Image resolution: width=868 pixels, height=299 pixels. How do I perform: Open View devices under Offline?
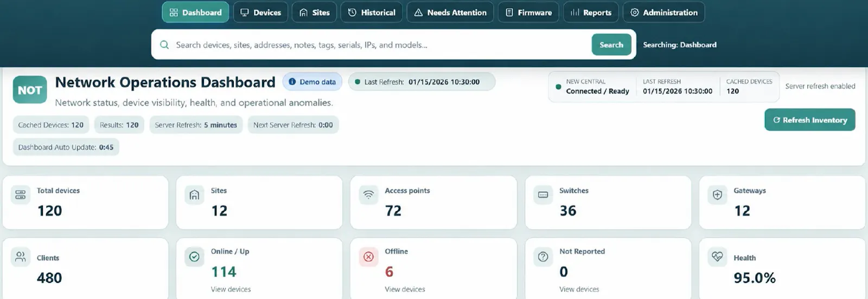(x=405, y=289)
